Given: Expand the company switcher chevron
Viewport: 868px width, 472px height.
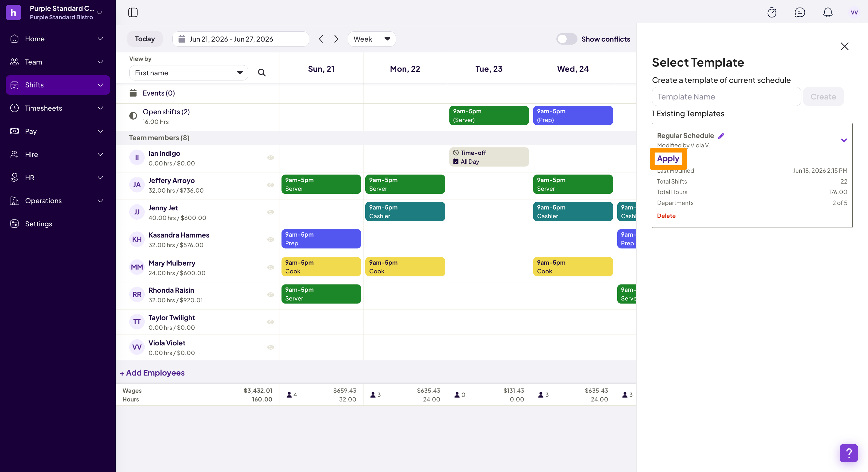Looking at the screenshot, I should (x=99, y=12).
